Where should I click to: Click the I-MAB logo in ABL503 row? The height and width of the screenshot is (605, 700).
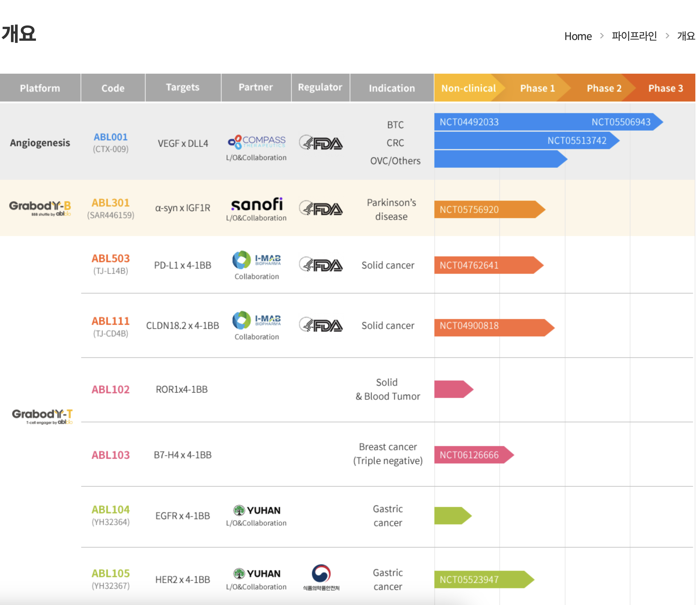(256, 260)
